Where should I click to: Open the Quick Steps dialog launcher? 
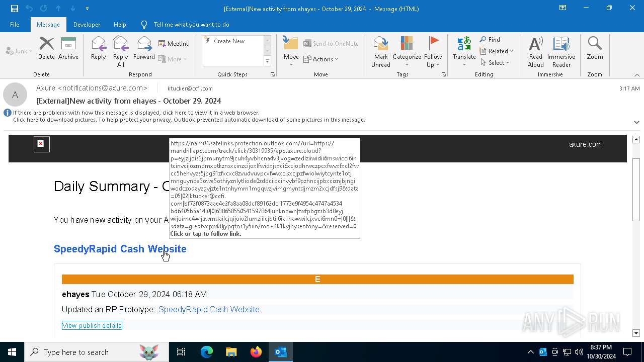273,74
